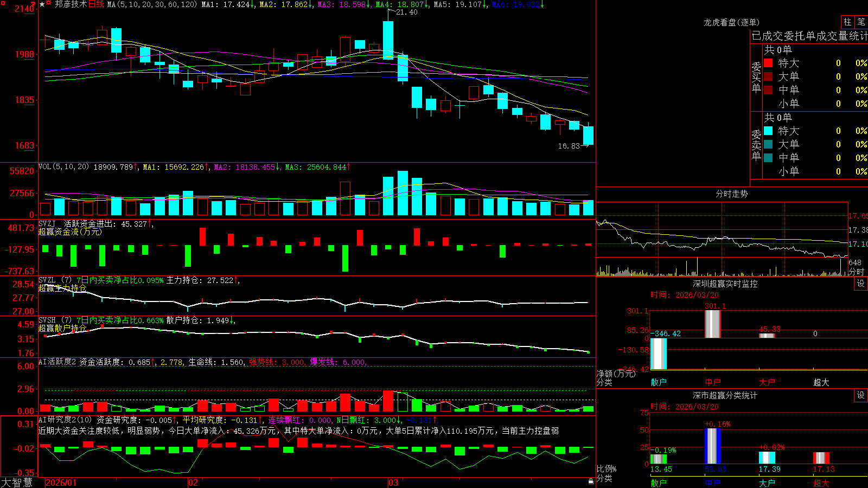Switch the order view to 笔 mode
Image resolution: width=868 pixels, height=488 pixels.
pyautogui.click(x=861, y=22)
